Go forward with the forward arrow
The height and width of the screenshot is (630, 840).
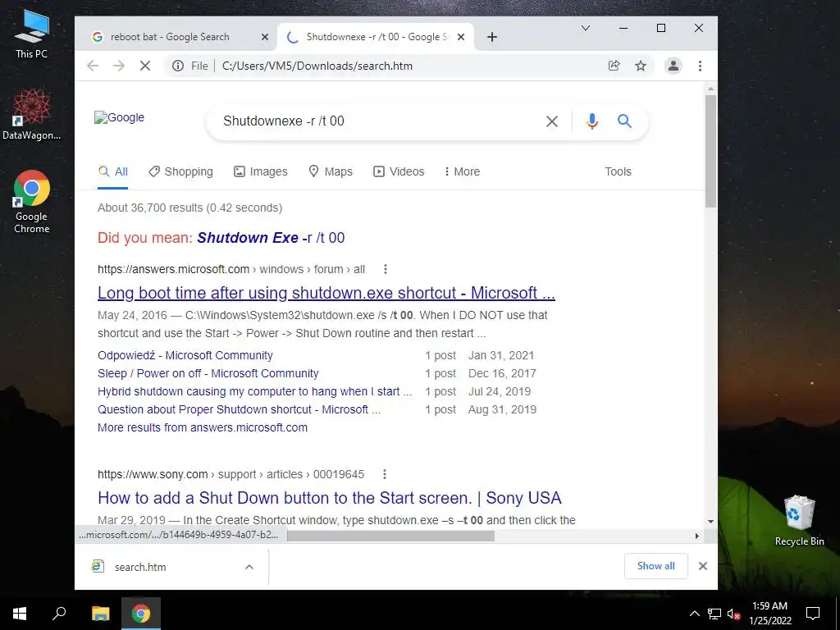point(118,66)
